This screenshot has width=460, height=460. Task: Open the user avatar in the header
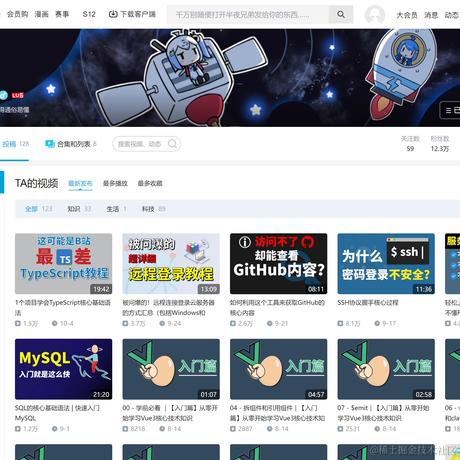pos(375,15)
